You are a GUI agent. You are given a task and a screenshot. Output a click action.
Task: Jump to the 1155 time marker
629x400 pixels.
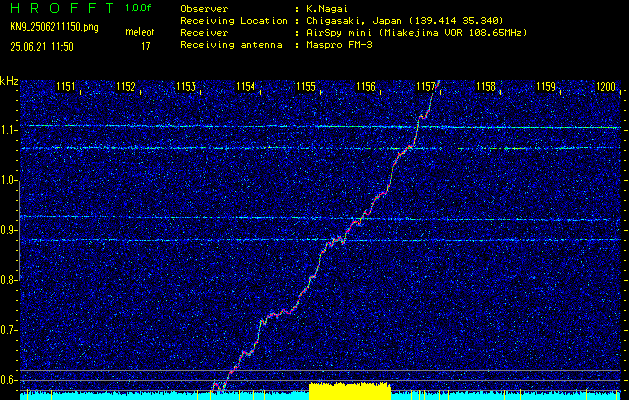pos(306,86)
